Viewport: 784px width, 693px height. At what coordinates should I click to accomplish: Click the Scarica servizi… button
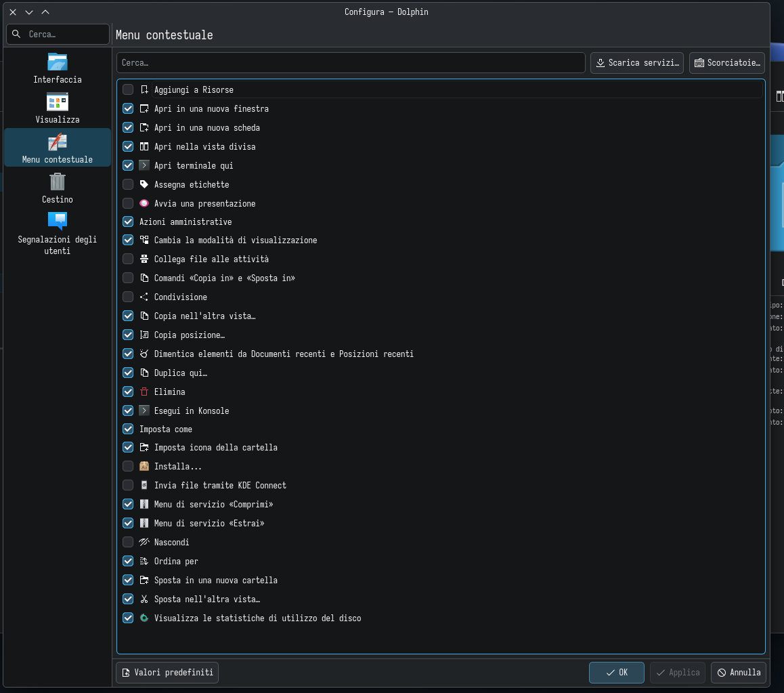[637, 63]
